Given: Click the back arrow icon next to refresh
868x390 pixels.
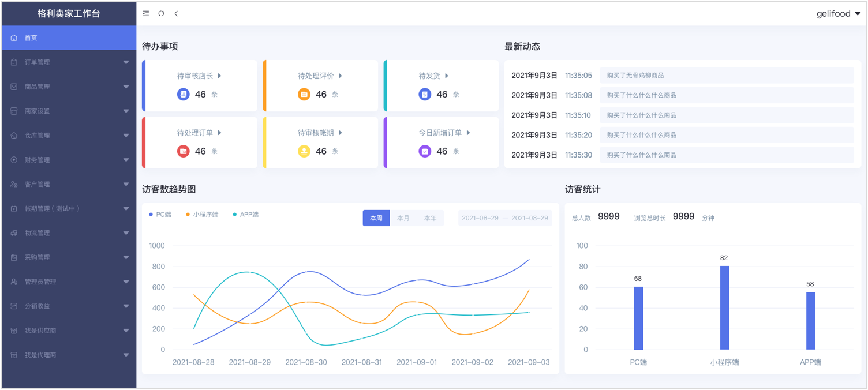Looking at the screenshot, I should (176, 13).
